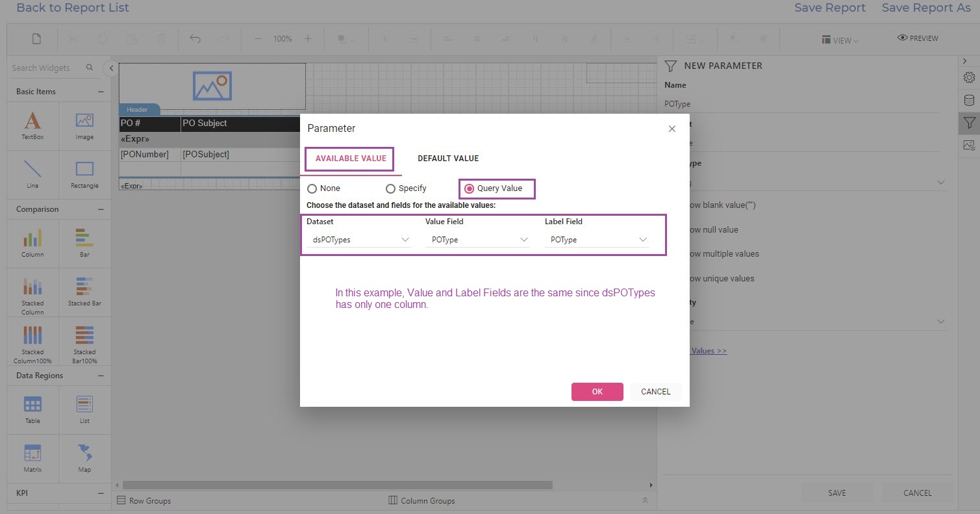The image size is (980, 514).
Task: Click the Search Widgets input field
Action: pos(45,68)
